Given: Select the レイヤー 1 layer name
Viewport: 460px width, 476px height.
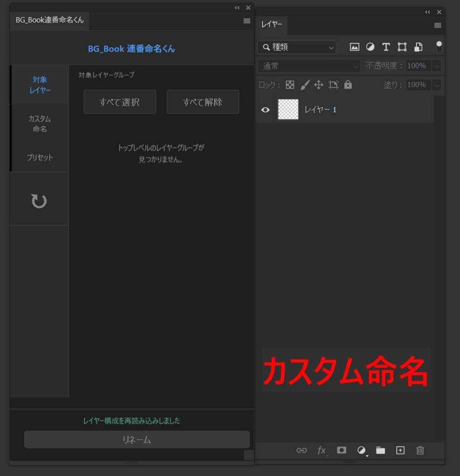Looking at the screenshot, I should coord(321,110).
